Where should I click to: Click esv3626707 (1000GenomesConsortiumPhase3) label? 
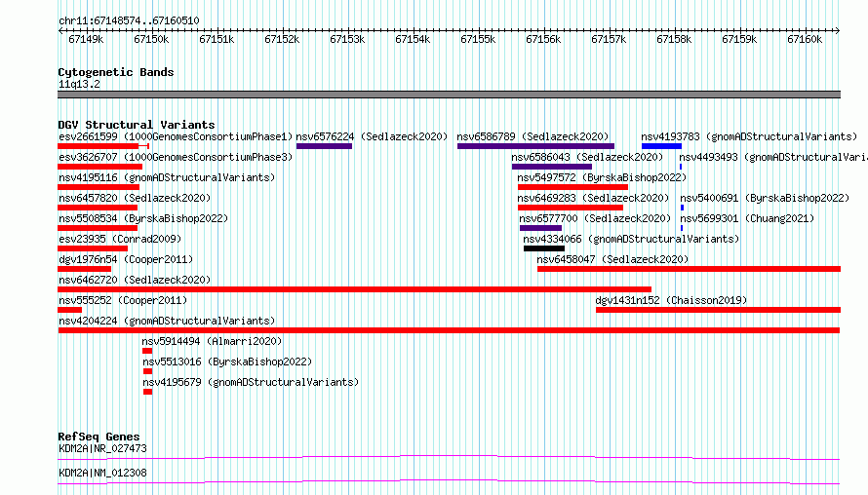coord(176,157)
